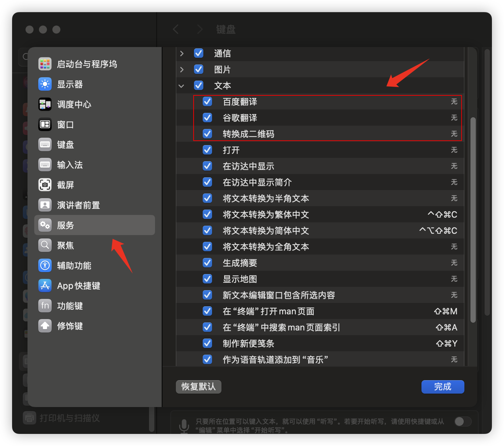This screenshot has width=504, height=446.
Task: Expand the 通信 services group
Action: 182,53
